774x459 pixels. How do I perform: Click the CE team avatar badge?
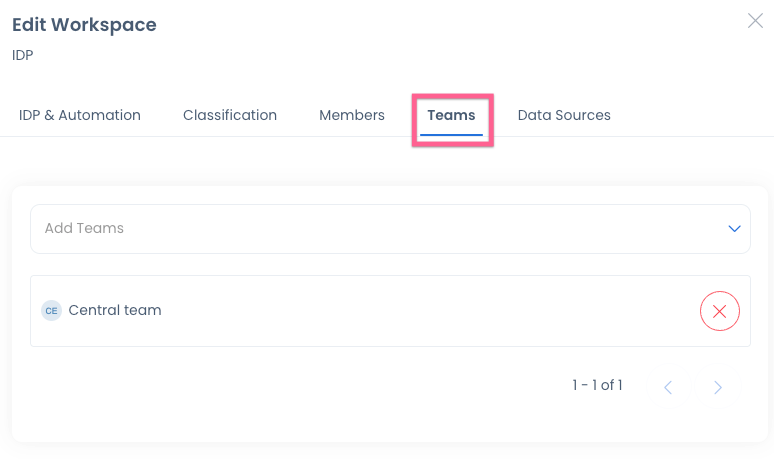coord(51,310)
